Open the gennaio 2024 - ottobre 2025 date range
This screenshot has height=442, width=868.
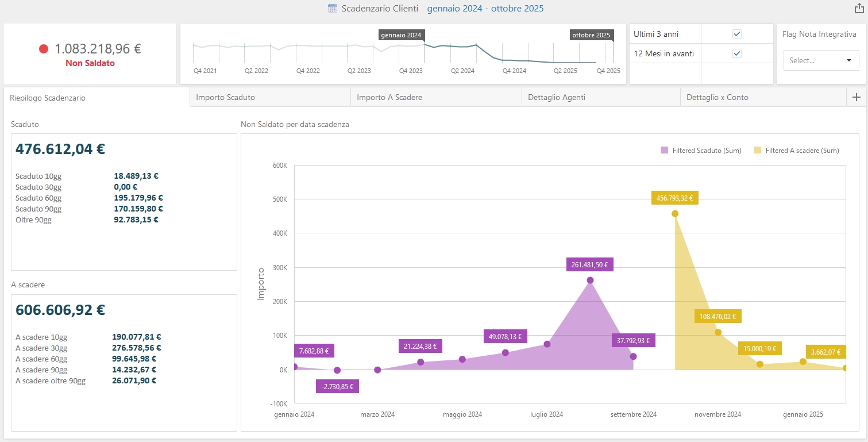coord(485,9)
